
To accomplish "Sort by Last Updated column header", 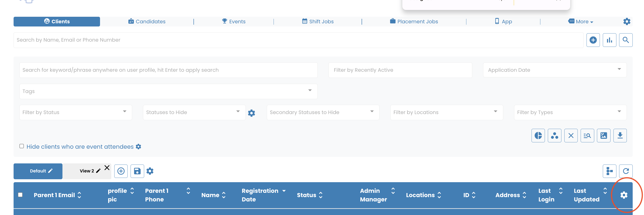I will 590,195.
